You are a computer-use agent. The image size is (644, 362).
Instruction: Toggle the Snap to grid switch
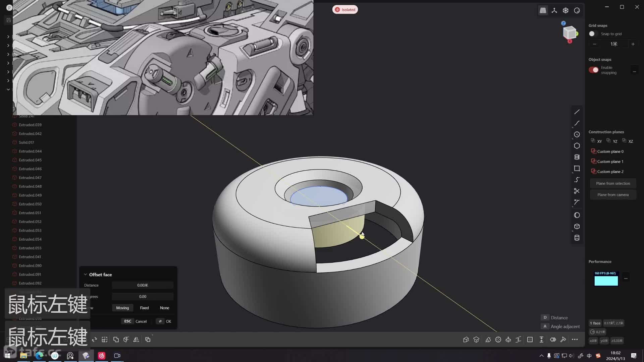point(593,34)
